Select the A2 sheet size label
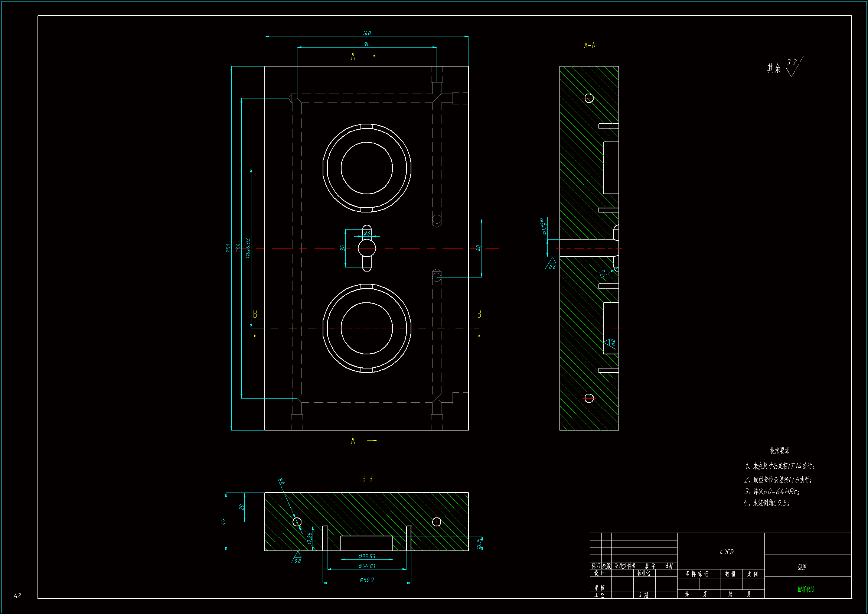Image resolution: width=868 pixels, height=614 pixels. [x=17, y=595]
